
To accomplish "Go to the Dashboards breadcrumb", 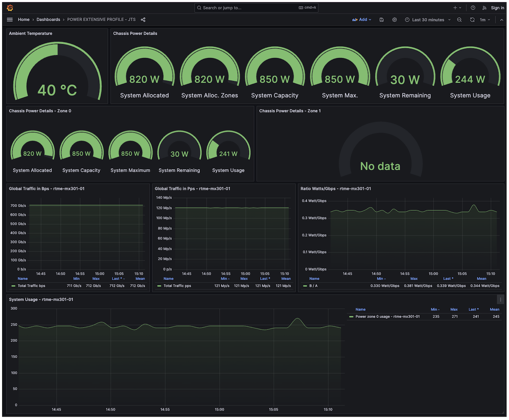I will [x=48, y=20].
